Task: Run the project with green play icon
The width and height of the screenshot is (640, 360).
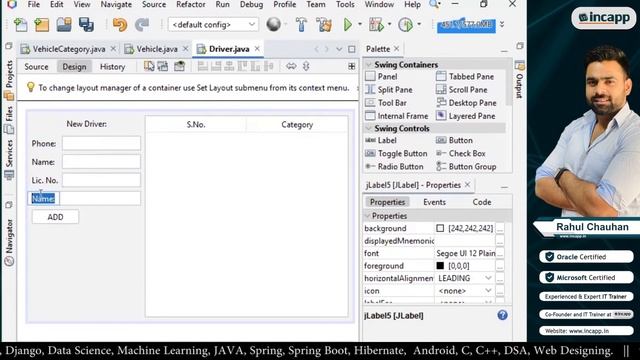Action: (x=348, y=24)
